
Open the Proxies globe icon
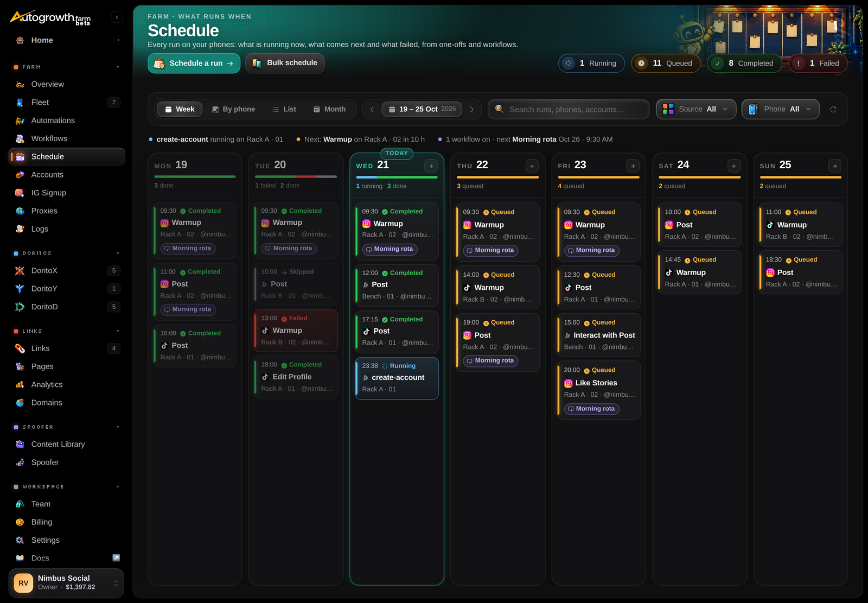20,211
